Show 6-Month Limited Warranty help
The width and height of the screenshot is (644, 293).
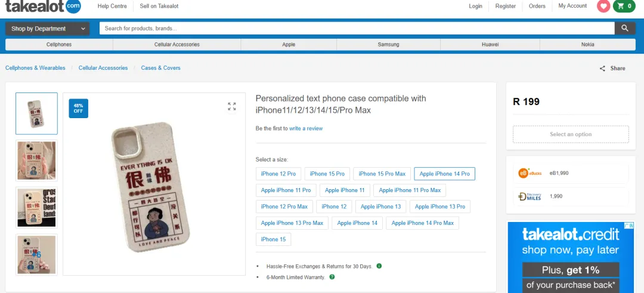pos(332,277)
